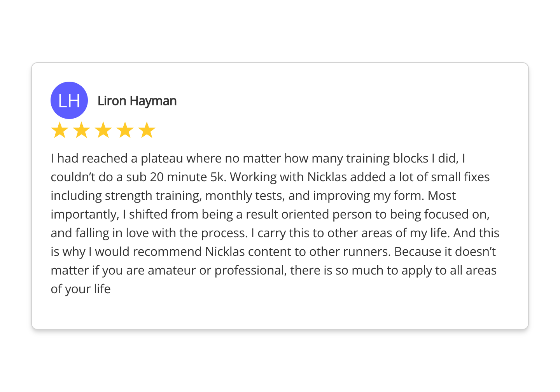Click the LH avatar circle
The width and height of the screenshot is (560, 392).
coord(69,100)
